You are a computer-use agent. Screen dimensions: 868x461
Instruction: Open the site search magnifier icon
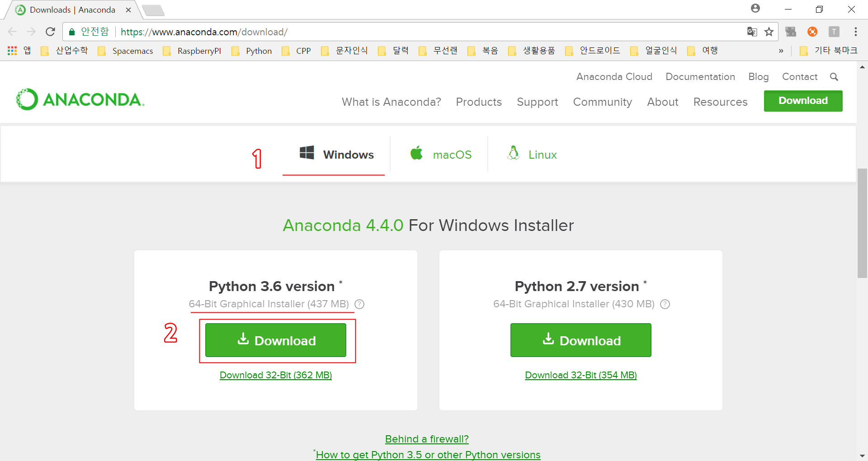pos(834,77)
